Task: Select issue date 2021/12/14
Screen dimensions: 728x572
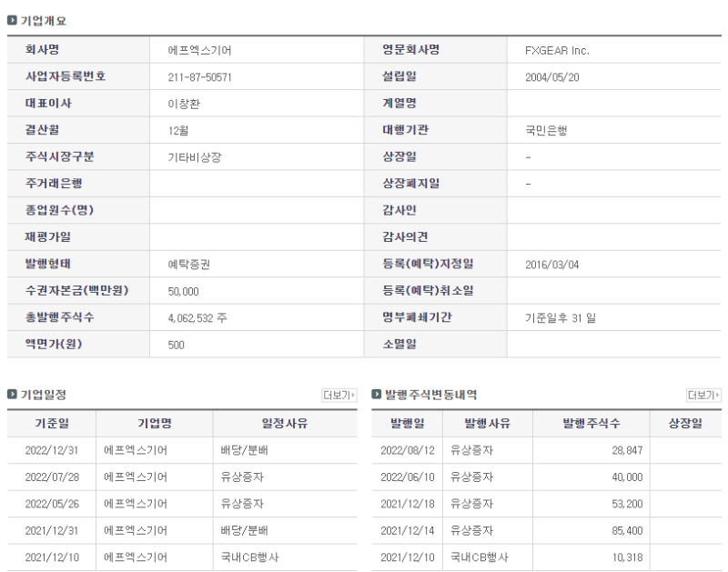Action: point(408,531)
